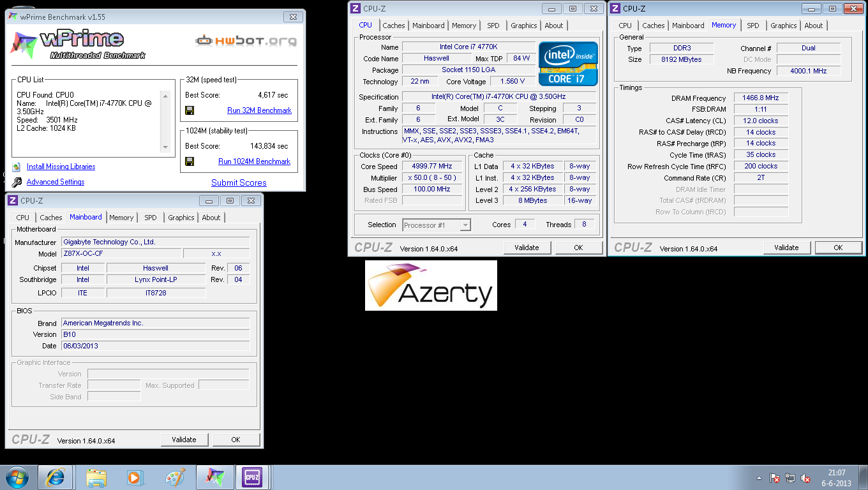Open Paint from the taskbar
The image size is (868, 490).
(174, 477)
